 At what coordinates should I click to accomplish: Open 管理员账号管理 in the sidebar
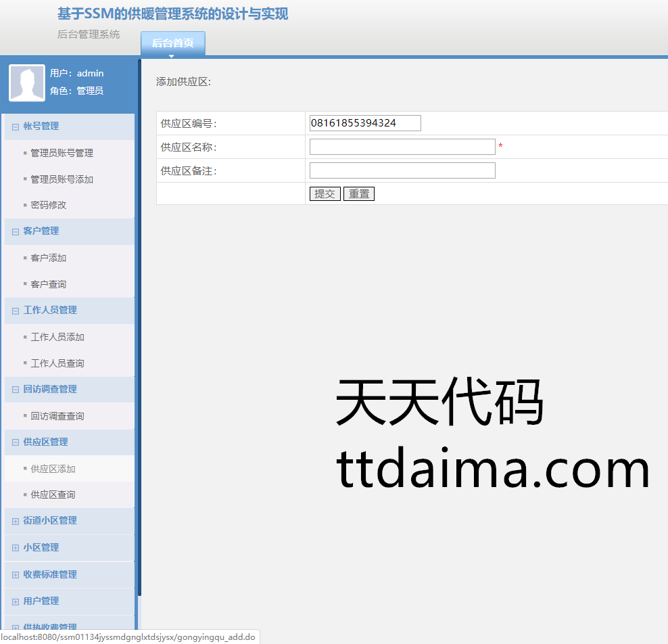(x=62, y=153)
